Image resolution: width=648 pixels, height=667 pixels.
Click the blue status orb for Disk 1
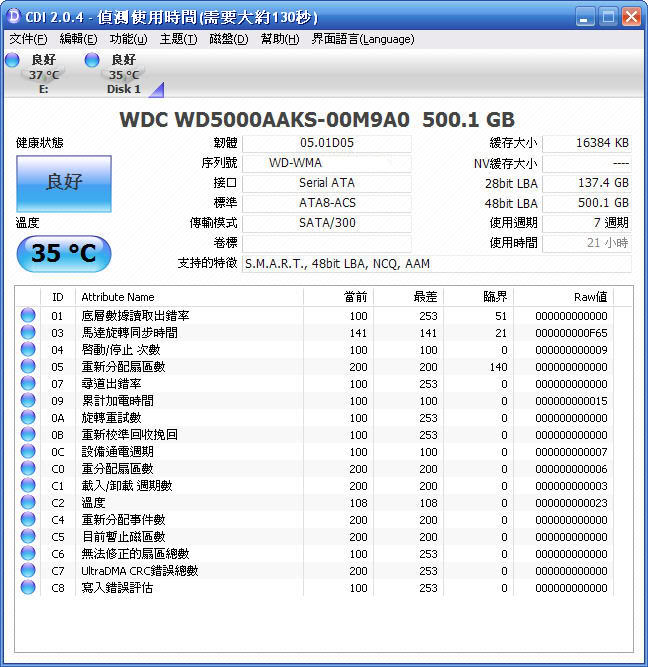[91, 60]
